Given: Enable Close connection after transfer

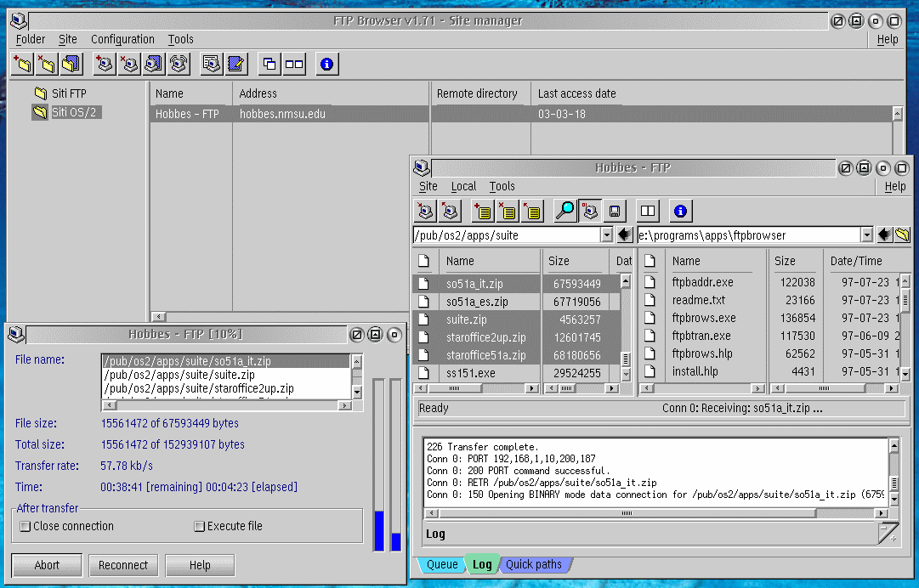Looking at the screenshot, I should (25, 527).
